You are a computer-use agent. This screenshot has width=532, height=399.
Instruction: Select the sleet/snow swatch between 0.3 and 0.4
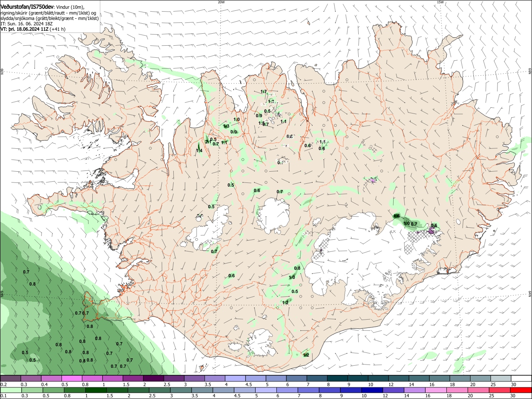click(31, 378)
